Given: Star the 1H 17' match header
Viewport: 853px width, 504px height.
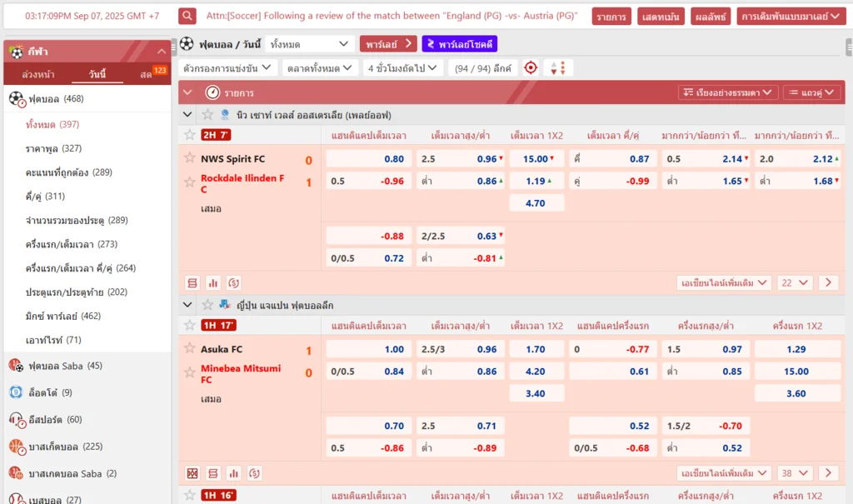Looking at the screenshot, I should [x=189, y=325].
